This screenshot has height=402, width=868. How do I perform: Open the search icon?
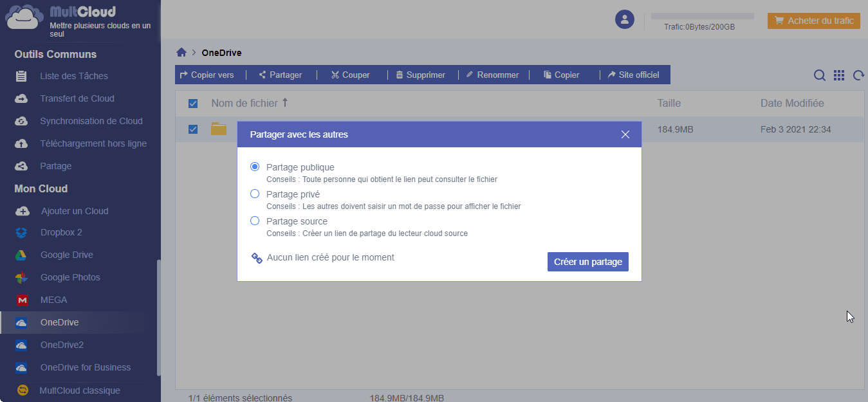pyautogui.click(x=819, y=75)
